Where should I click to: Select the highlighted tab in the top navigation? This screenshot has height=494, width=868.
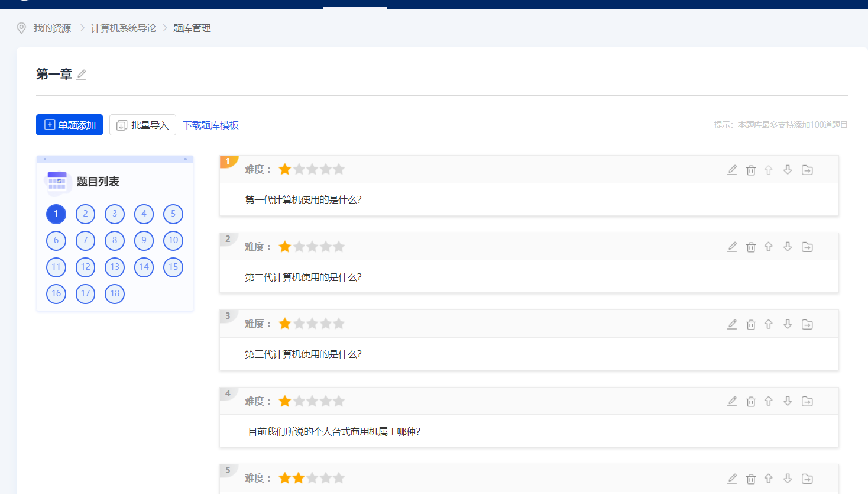click(355, 5)
